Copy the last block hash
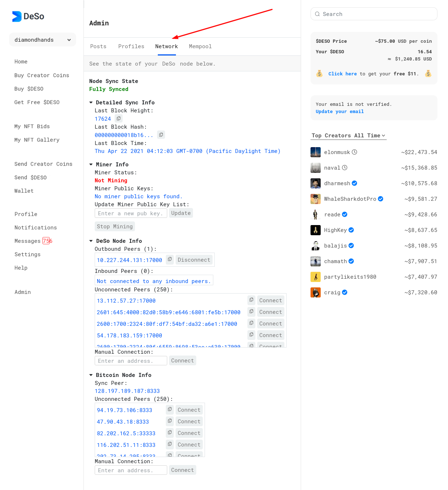Viewport: 448px width, 490px height. point(161,135)
